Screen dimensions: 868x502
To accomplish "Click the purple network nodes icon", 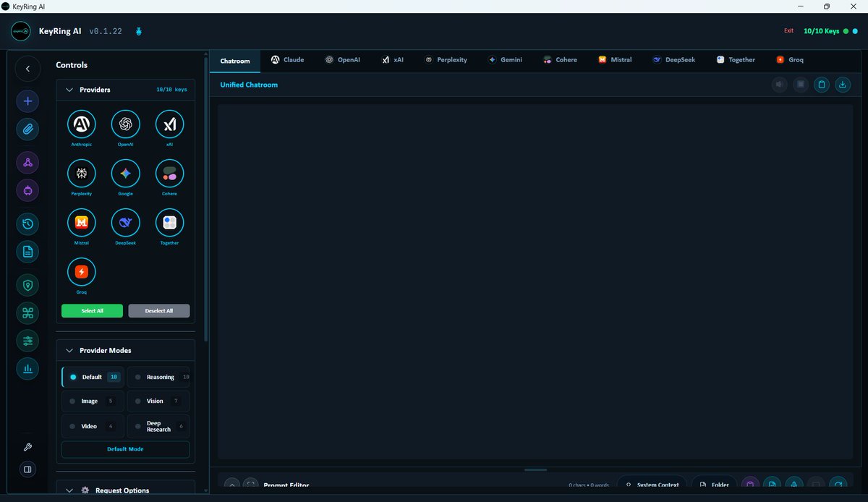I will click(x=27, y=162).
